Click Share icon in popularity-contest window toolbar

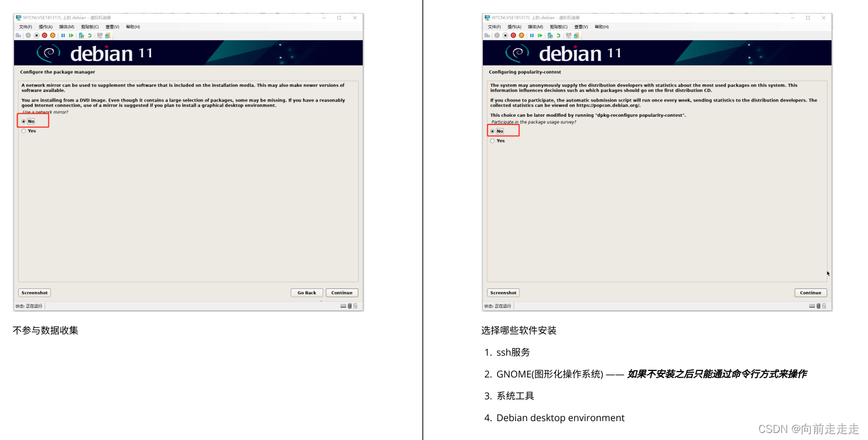click(577, 35)
